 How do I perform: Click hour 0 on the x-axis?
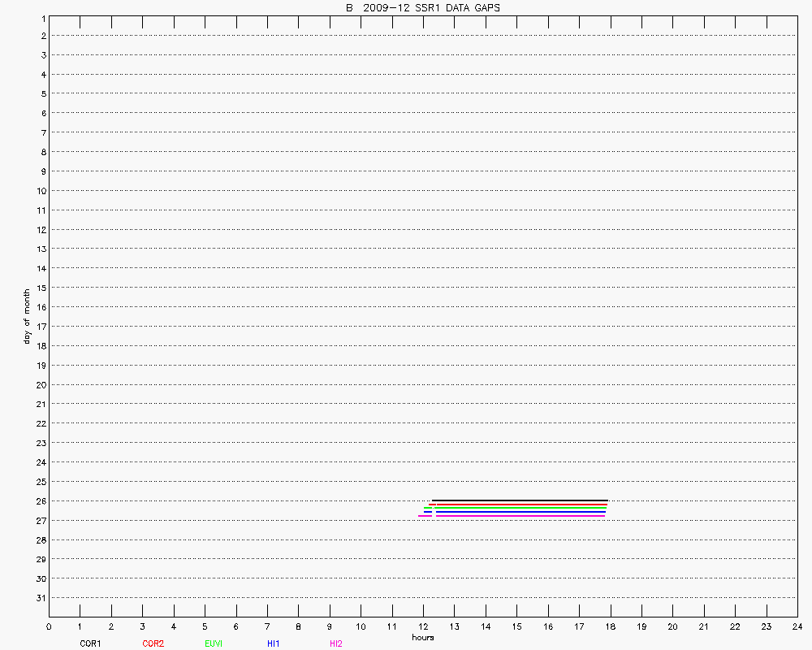49,626
